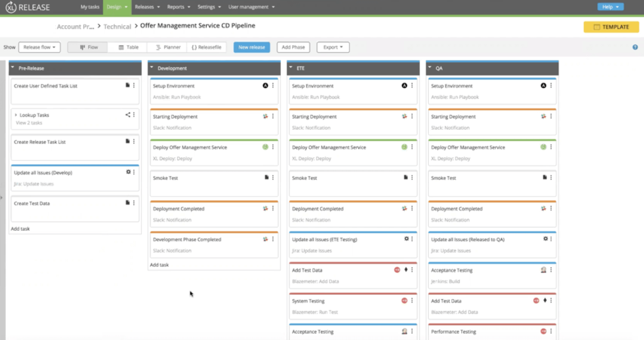Click Ansible icon on Development Setup Environment
The height and width of the screenshot is (340, 644).
(x=265, y=86)
